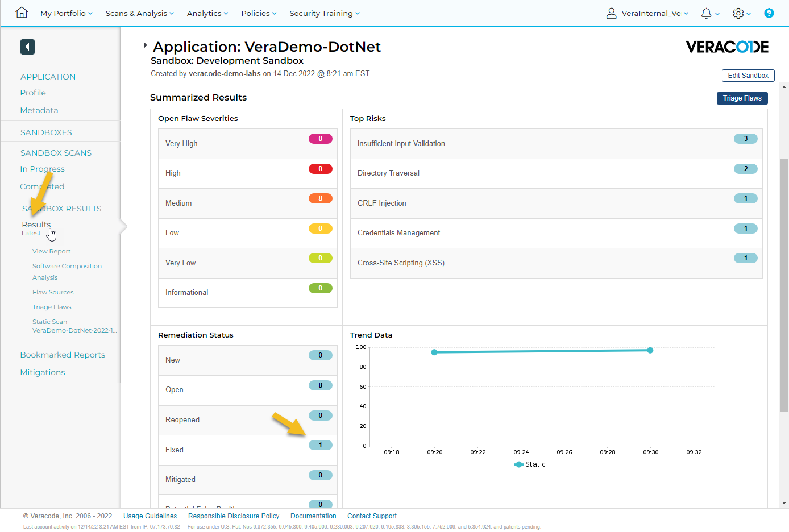This screenshot has width=789, height=532.
Task: Click the Open remediation count badge
Action: click(x=321, y=385)
